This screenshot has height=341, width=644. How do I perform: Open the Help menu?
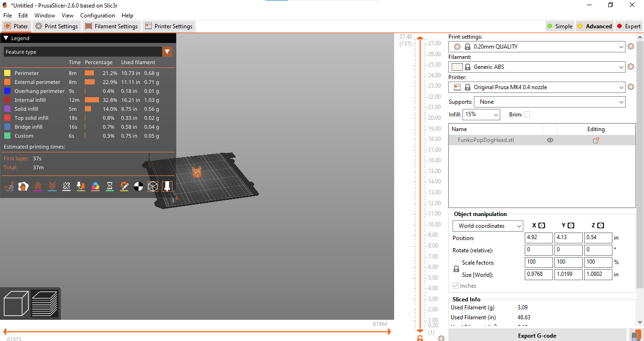(x=127, y=16)
